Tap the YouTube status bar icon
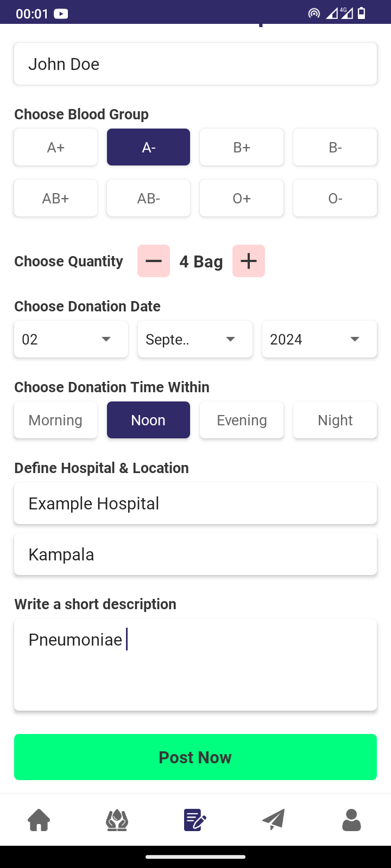The width and height of the screenshot is (391, 868). coord(61,14)
